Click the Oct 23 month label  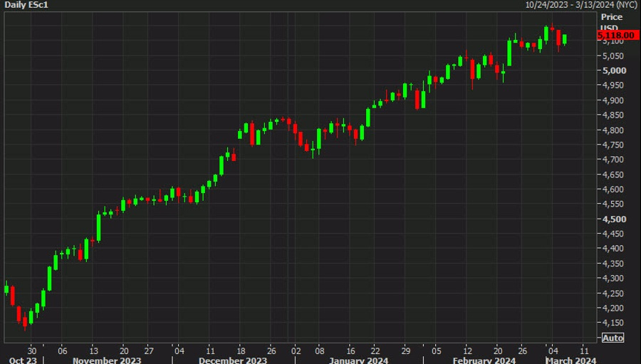coord(23,360)
